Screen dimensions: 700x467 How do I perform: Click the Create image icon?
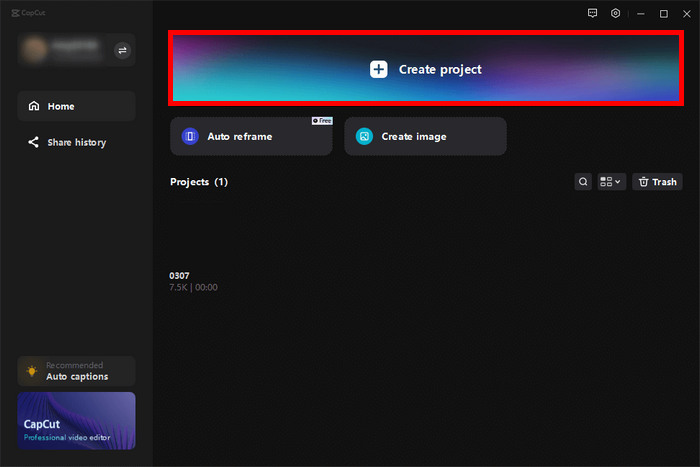click(x=365, y=136)
